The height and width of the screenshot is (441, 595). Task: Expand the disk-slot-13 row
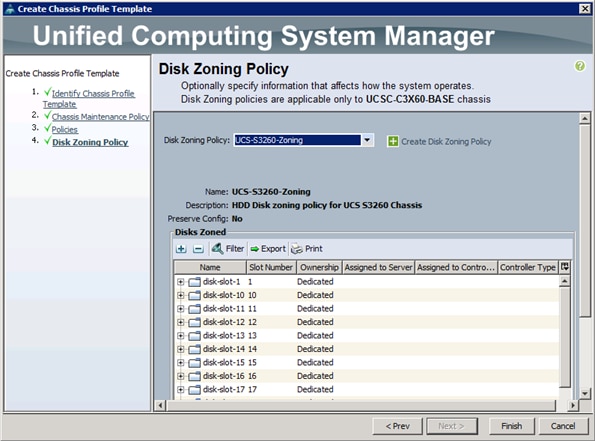181,336
